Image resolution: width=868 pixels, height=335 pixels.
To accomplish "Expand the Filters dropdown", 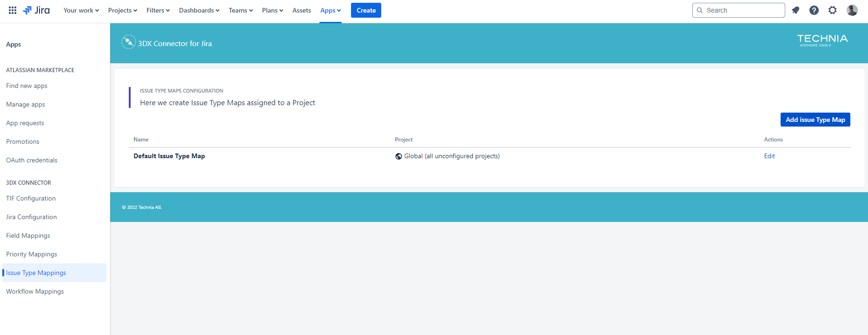I will click(158, 10).
